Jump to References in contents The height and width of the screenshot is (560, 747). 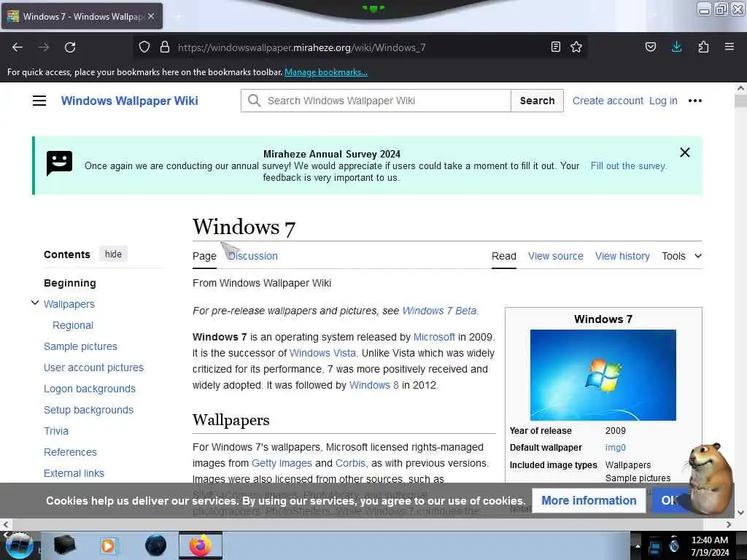(70, 452)
